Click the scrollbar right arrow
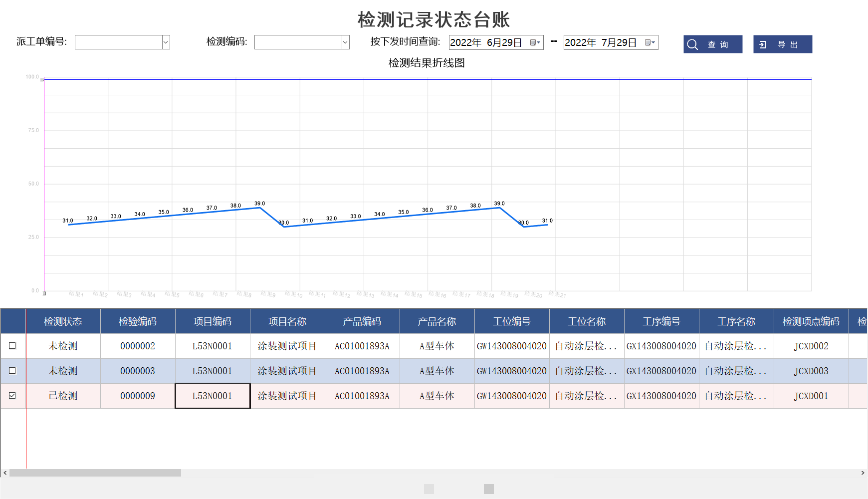 point(863,473)
